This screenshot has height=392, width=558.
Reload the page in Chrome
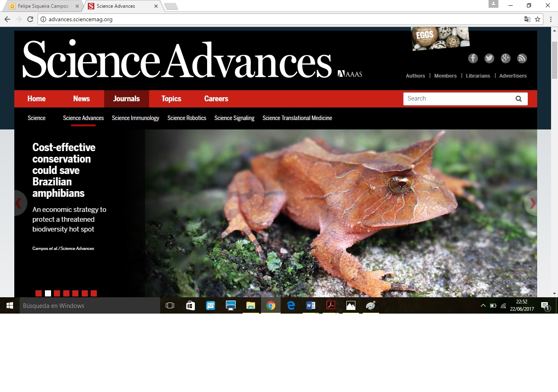tap(30, 19)
